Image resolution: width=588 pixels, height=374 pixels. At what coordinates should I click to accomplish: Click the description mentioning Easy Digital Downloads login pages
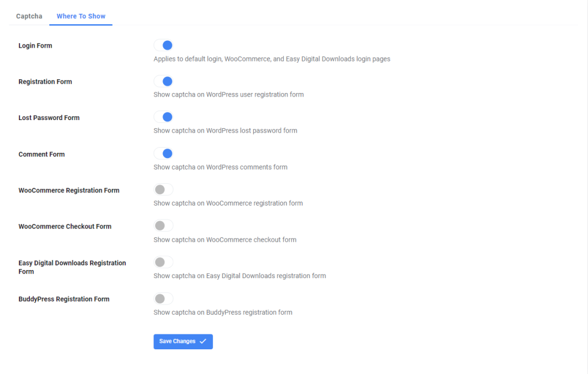click(272, 59)
